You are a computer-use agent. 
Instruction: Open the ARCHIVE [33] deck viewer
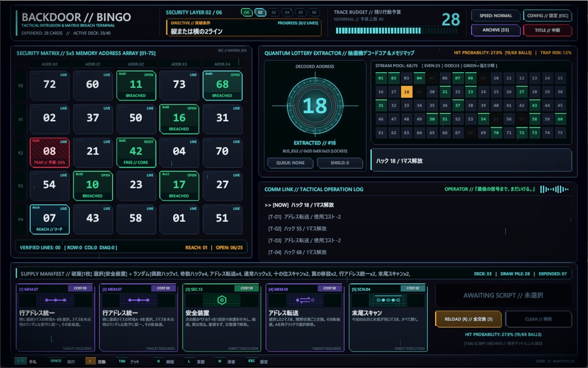point(496,30)
